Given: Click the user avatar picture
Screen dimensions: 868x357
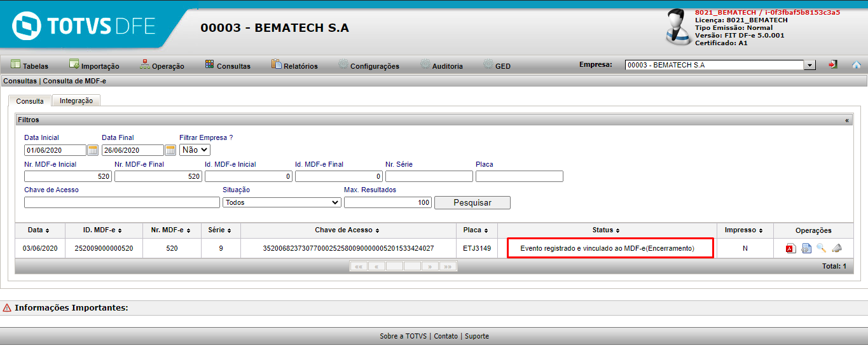Looking at the screenshot, I should [x=679, y=27].
